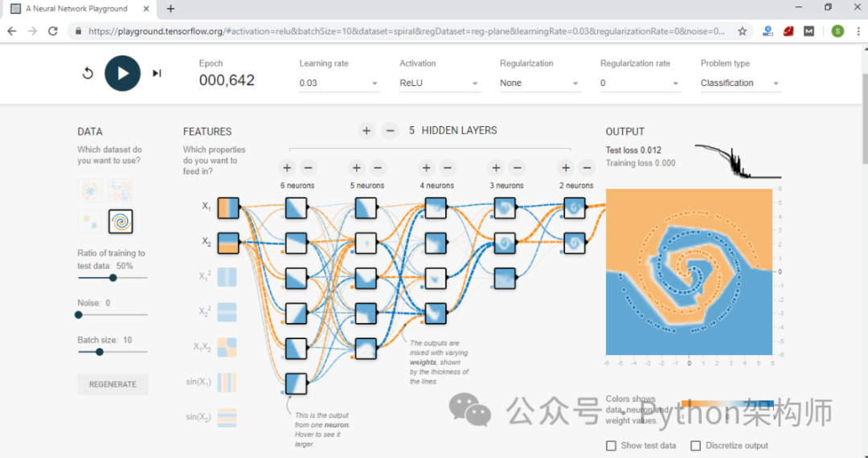Open the green S profile avatar

click(837, 31)
